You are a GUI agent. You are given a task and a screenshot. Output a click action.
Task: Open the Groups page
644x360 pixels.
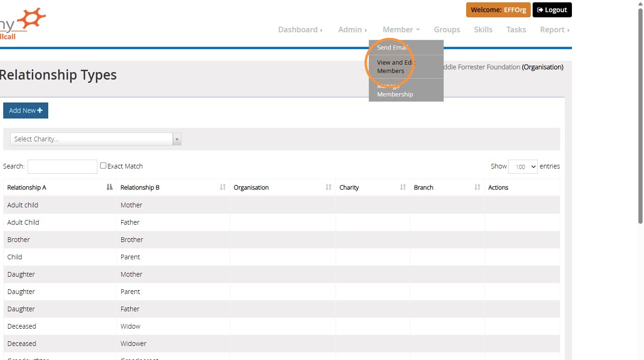tap(447, 29)
